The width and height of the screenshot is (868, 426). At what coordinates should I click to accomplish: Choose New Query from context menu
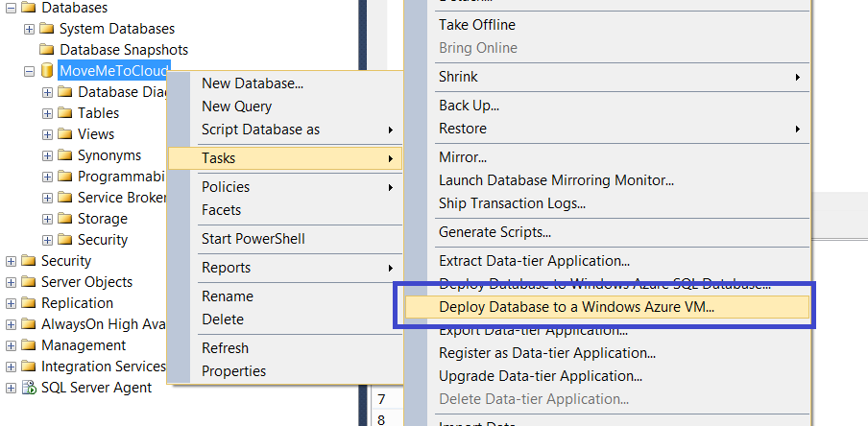pos(236,106)
